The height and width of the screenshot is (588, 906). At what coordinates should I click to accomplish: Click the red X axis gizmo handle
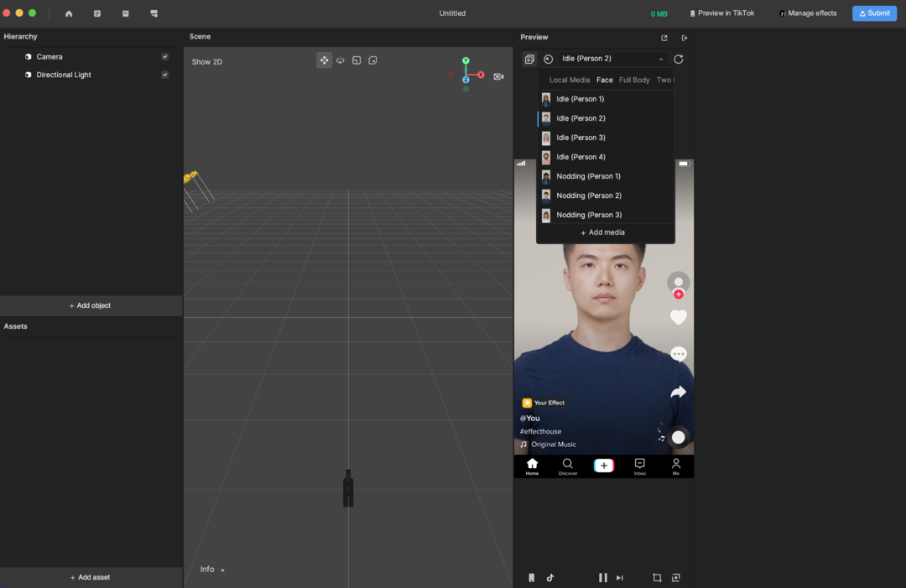coord(481,75)
